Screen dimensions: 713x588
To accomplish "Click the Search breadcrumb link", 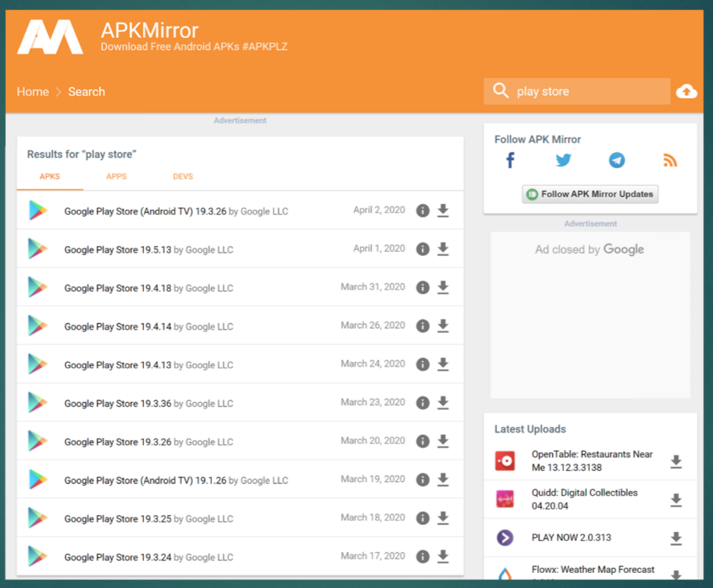I will (x=87, y=92).
